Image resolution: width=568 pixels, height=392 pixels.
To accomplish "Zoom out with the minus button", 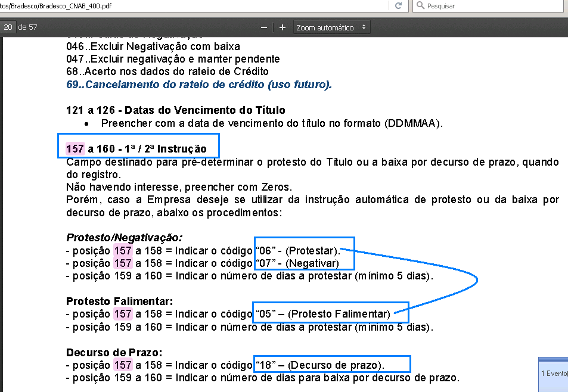I will [x=264, y=27].
